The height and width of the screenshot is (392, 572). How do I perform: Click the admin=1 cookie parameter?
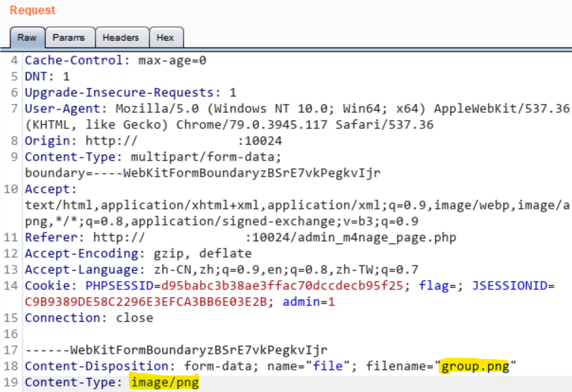pos(308,302)
